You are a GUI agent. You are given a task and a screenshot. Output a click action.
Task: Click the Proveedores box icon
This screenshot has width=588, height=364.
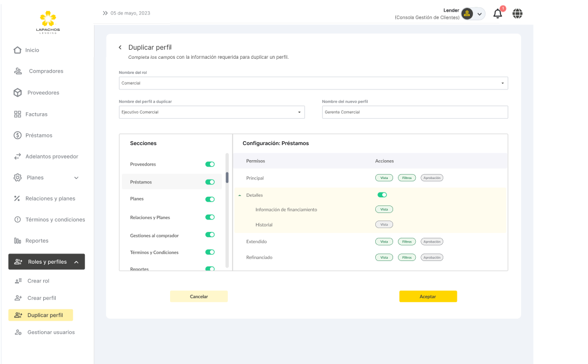pos(17,93)
